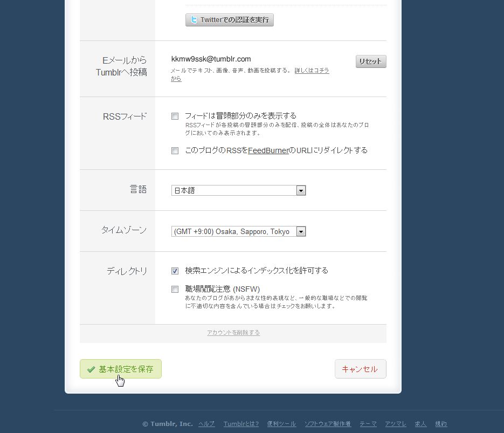Screen dimensions: 504x433
Task: Click the green checkmark icon on the save button
Action: (x=91, y=369)
